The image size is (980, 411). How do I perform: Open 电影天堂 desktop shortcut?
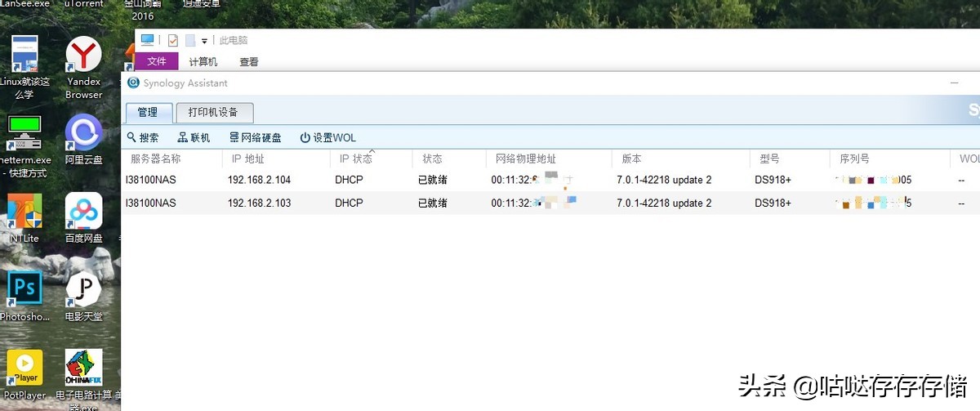click(x=83, y=296)
